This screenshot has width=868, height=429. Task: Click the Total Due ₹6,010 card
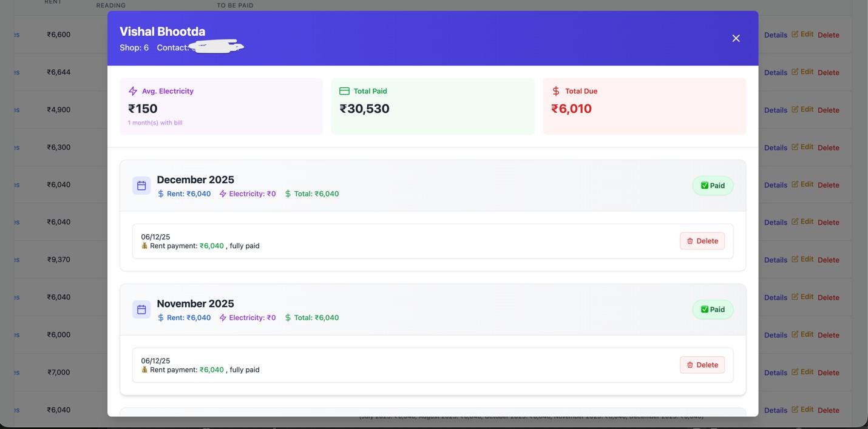[x=644, y=106]
